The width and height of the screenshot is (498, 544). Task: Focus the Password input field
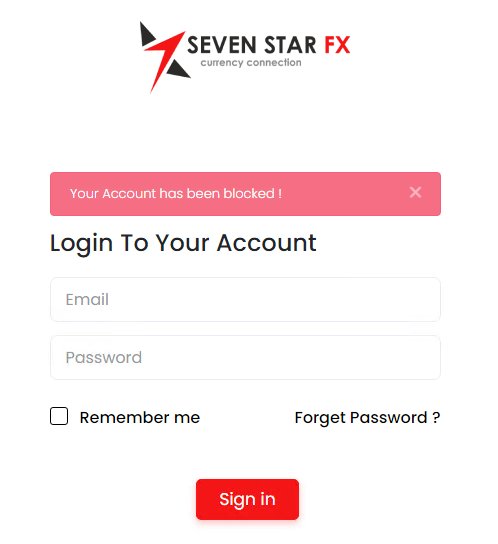point(245,357)
